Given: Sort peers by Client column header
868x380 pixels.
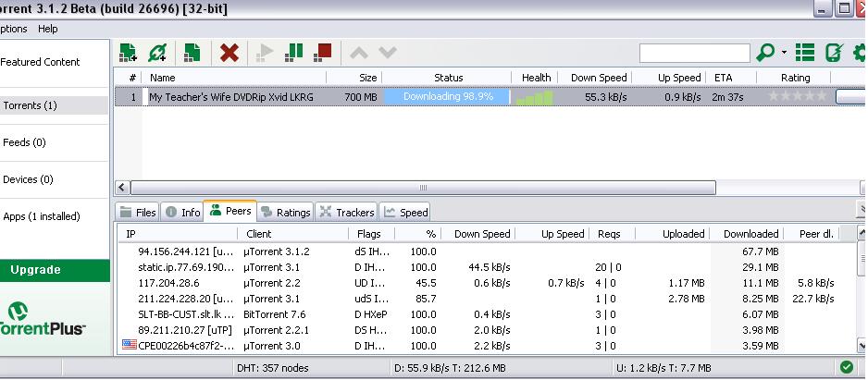Looking at the screenshot, I should [293, 233].
